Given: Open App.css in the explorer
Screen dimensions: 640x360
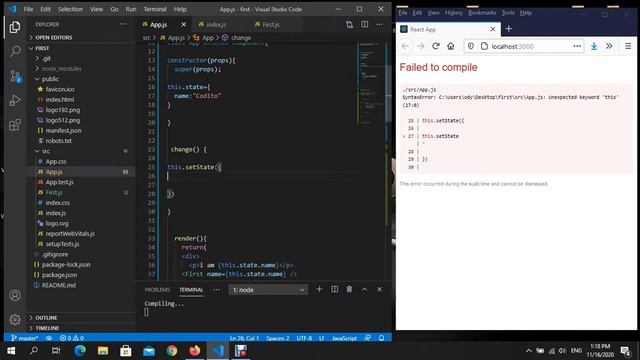Looking at the screenshot, I should click(x=56, y=162).
